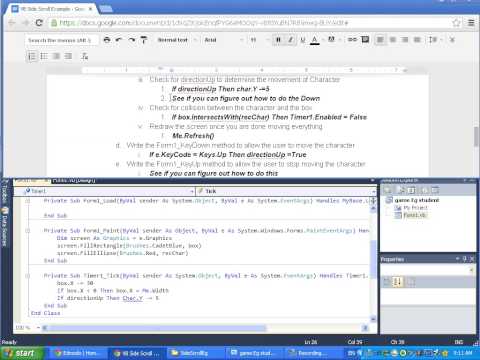Print the Google Docs document
The width and height of the screenshot is (480, 360).
pos(107,40)
